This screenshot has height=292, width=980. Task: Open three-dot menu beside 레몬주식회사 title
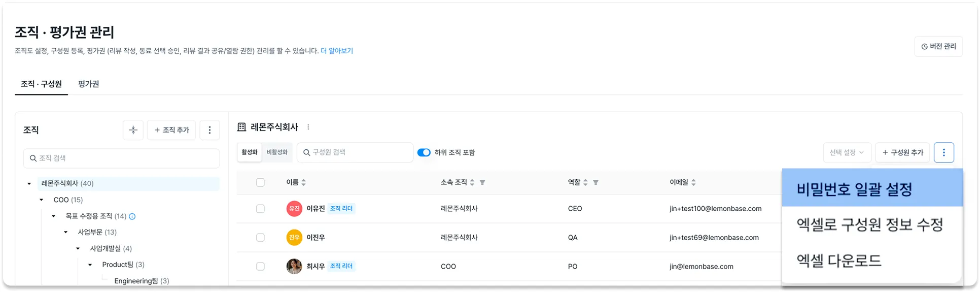308,127
